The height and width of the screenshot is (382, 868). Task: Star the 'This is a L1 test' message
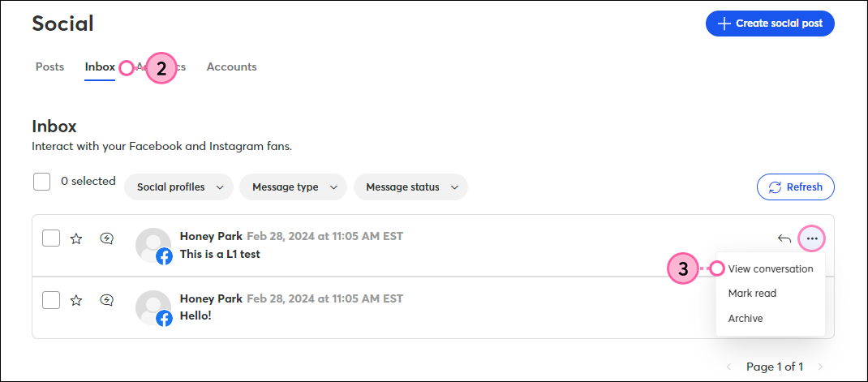click(75, 238)
